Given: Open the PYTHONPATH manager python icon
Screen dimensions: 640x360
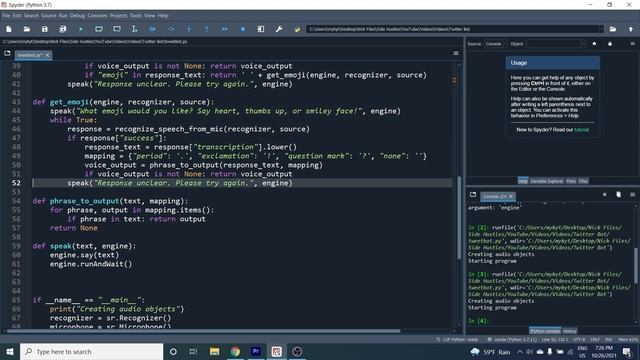Looking at the screenshot, I should pyautogui.click(x=297, y=29).
